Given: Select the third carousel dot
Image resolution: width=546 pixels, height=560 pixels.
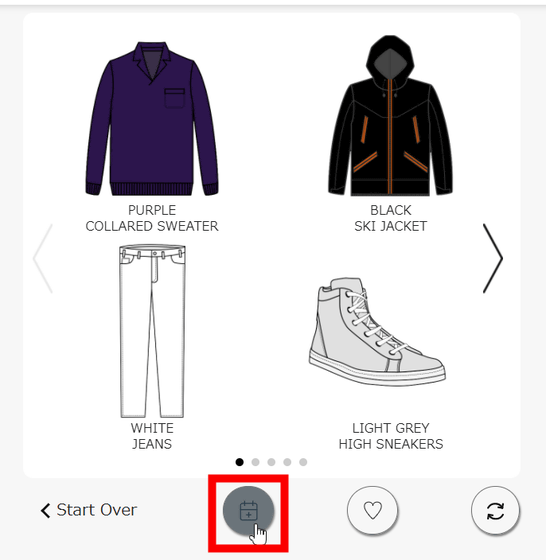Looking at the screenshot, I should pyautogui.click(x=271, y=462).
